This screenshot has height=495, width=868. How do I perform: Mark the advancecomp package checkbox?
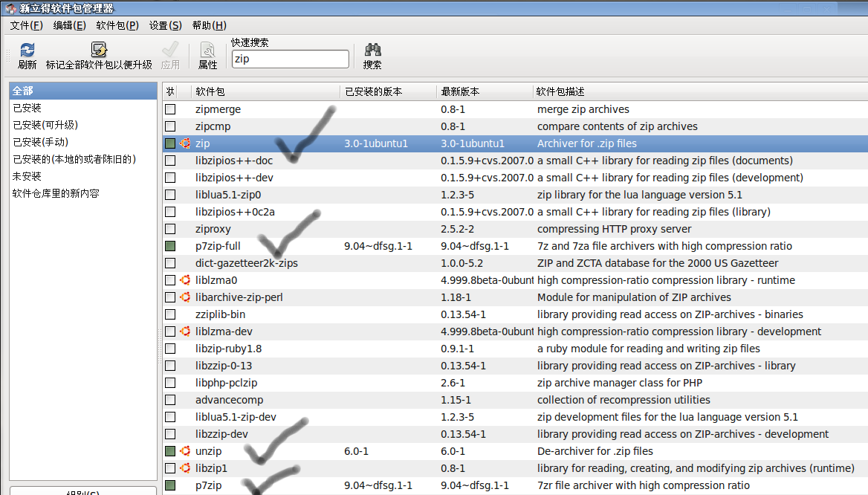click(170, 400)
